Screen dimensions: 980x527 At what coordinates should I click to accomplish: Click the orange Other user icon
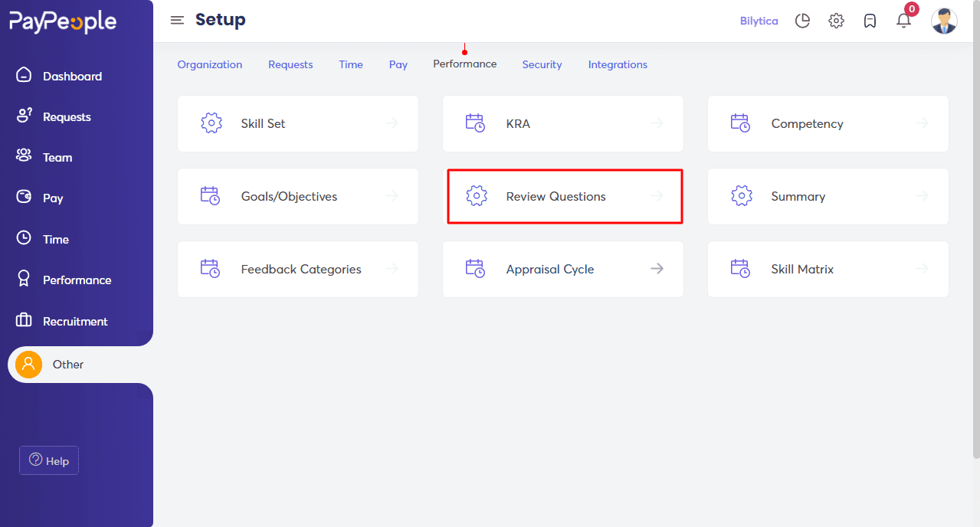click(x=28, y=364)
